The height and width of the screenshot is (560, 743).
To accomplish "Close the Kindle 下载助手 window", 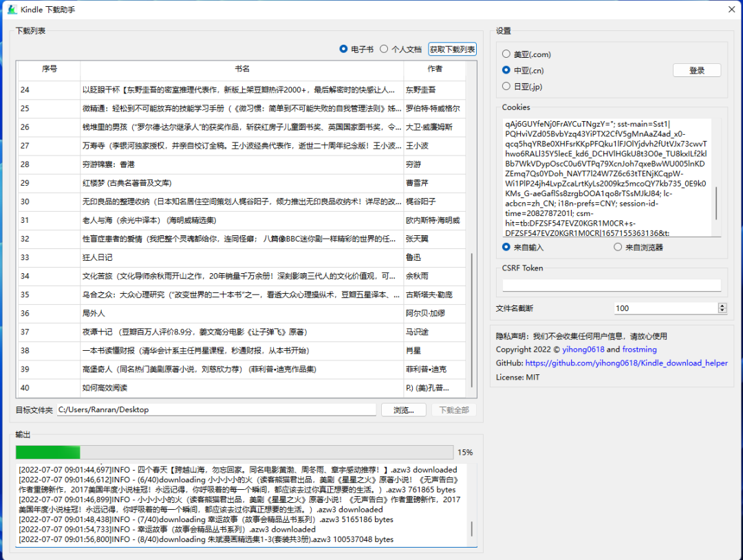I will [731, 10].
